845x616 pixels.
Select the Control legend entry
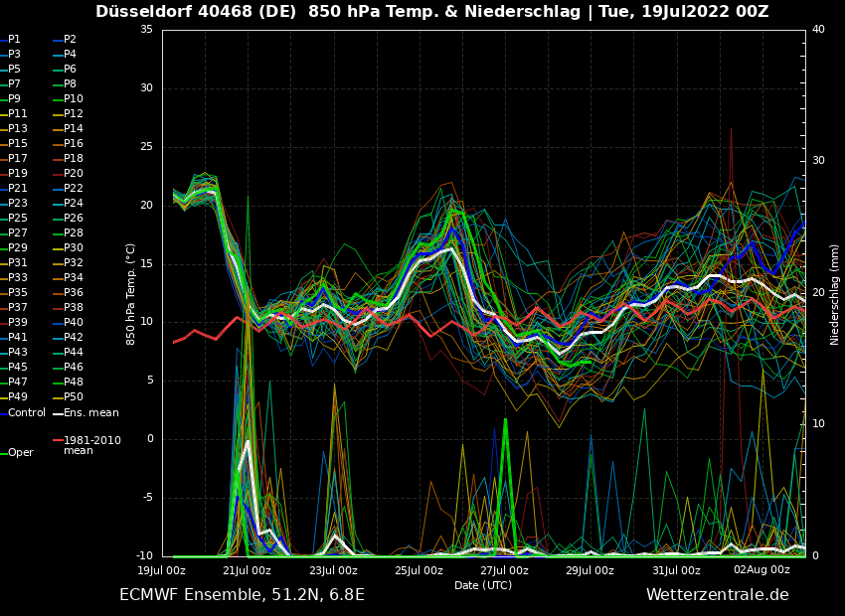tap(27, 412)
